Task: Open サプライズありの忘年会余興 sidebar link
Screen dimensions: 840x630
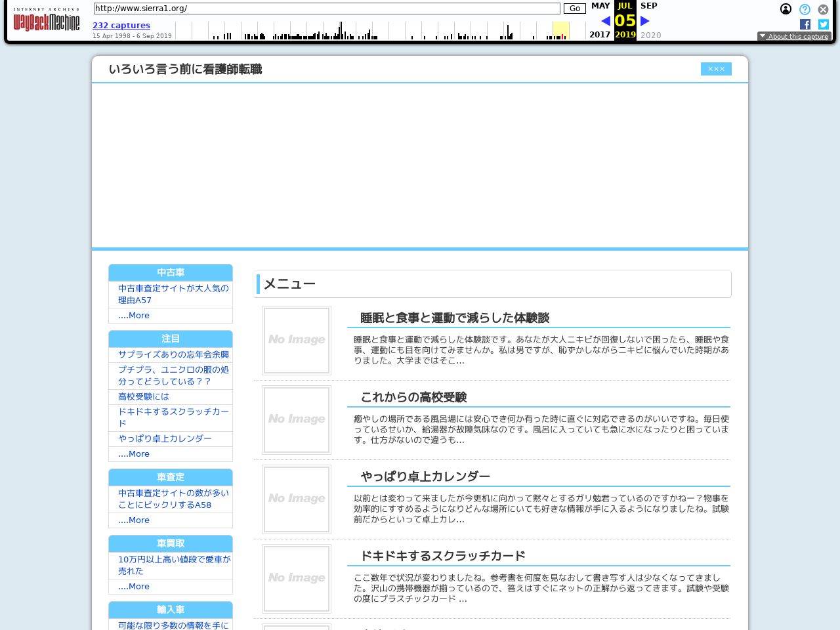Action: tap(173, 354)
